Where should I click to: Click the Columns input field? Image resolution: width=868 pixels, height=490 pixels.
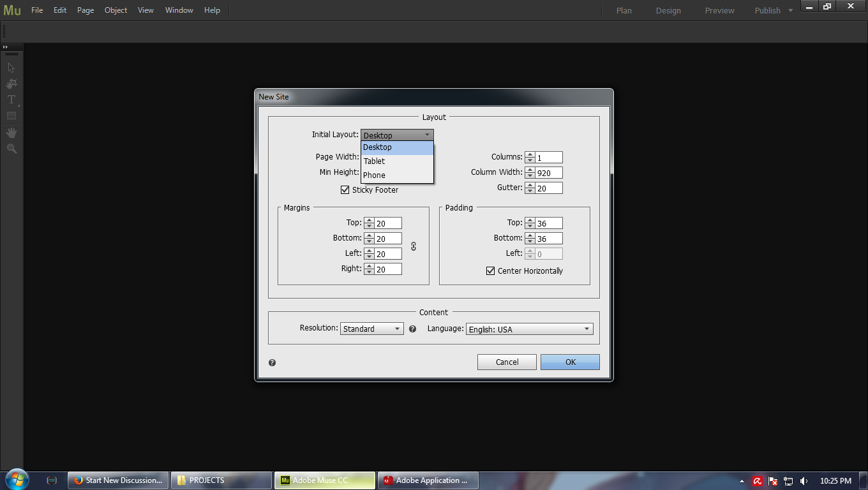coord(549,158)
